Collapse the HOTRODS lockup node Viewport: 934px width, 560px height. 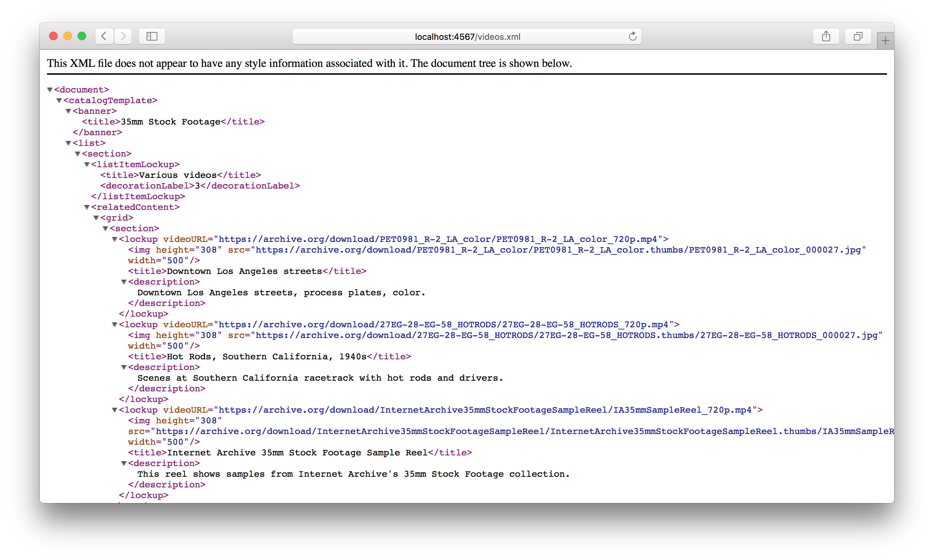[115, 324]
